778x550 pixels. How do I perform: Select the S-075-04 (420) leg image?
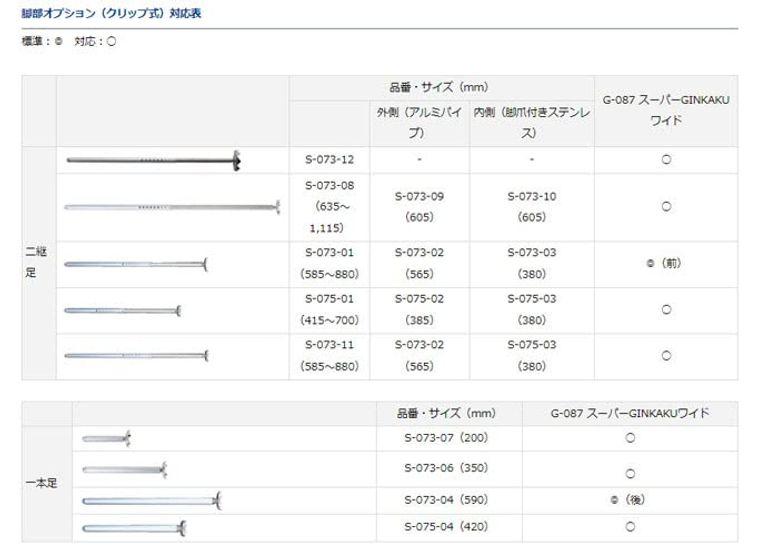tap(135, 526)
